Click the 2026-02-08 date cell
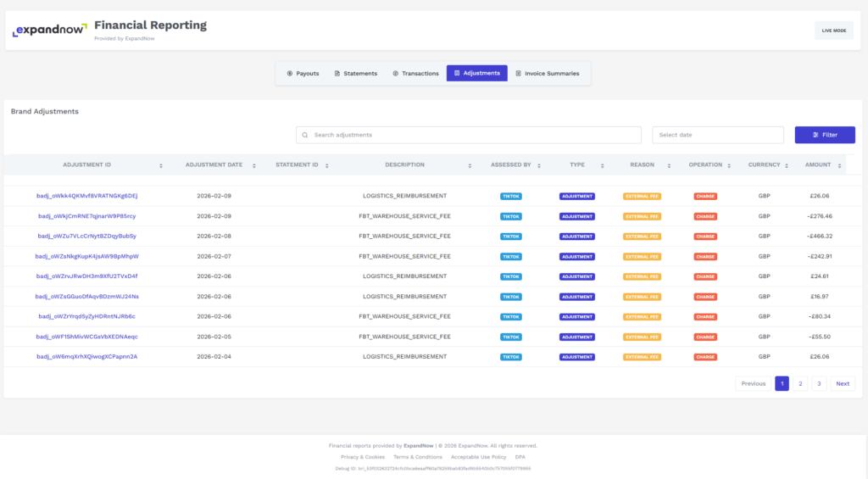This screenshot has width=868, height=479. 214,236
